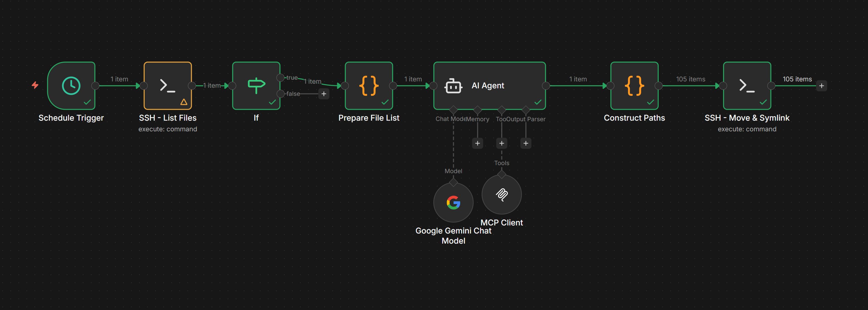Click the MCP Client icon
Viewport: 868px width, 310px height.
[502, 195]
